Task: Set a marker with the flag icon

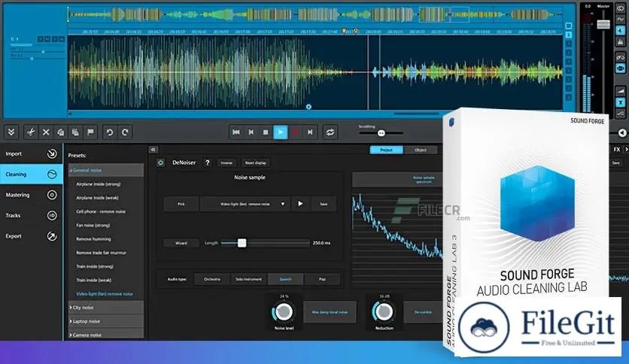Action: click(90, 132)
